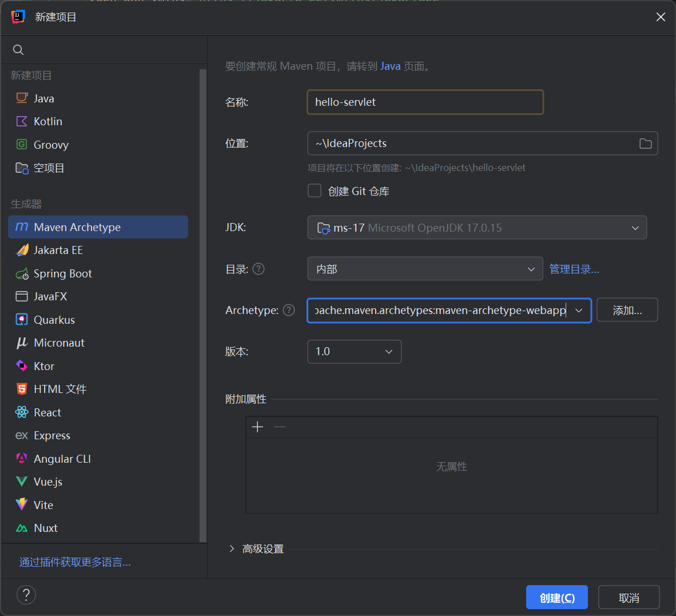Image resolution: width=676 pixels, height=616 pixels.
Task: Choose Spring Boot generator entry
Action: point(98,273)
